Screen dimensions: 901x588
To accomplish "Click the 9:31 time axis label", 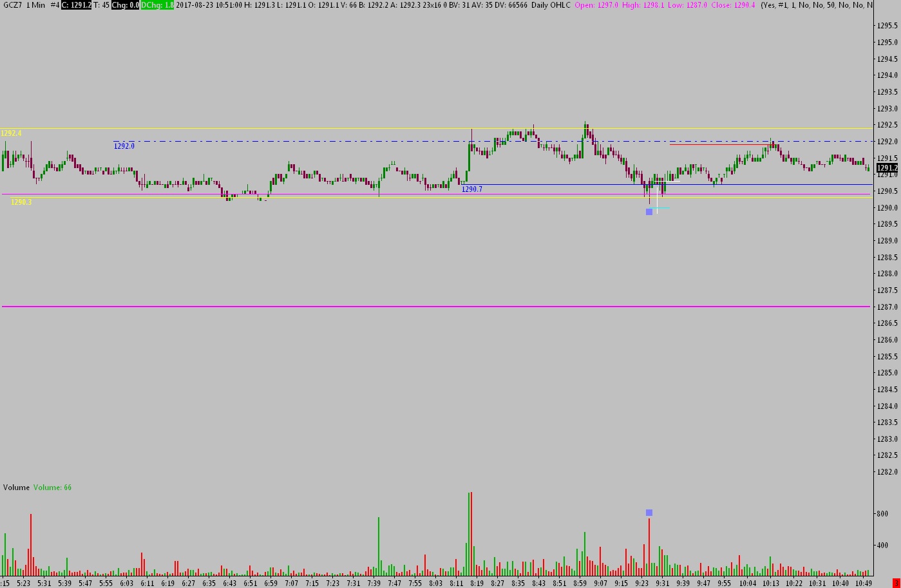I will click(662, 583).
